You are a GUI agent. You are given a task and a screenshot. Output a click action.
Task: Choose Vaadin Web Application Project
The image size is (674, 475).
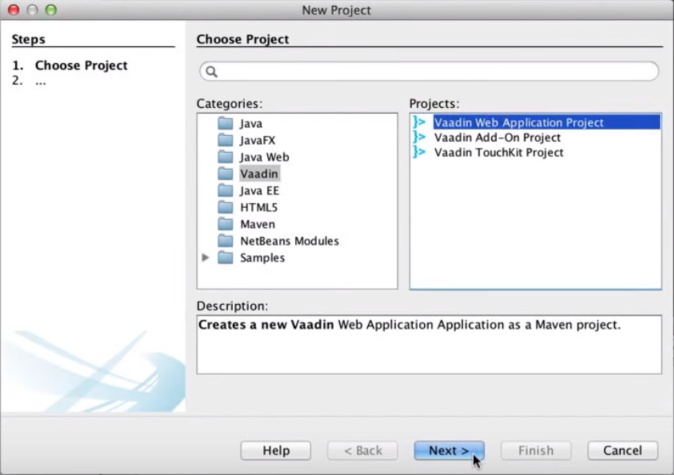pos(546,123)
